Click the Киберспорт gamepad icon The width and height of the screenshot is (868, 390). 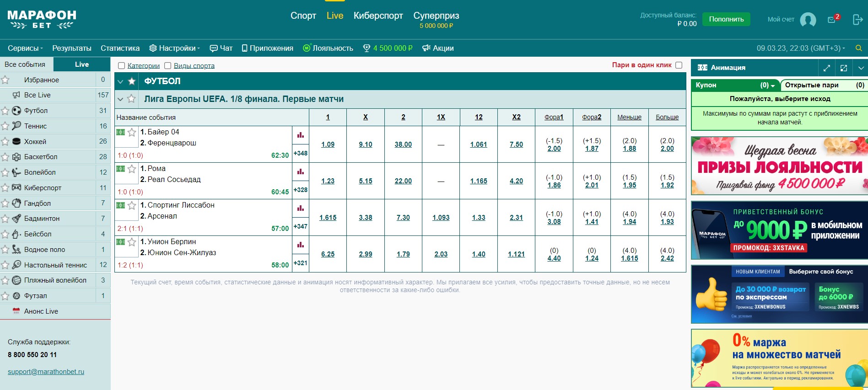[16, 187]
